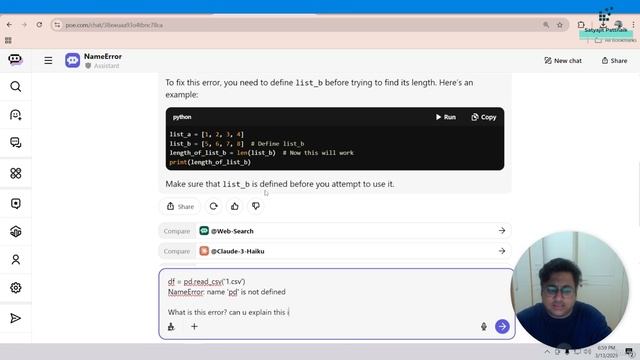
Task: Open search in the left sidebar
Action: click(x=16, y=87)
